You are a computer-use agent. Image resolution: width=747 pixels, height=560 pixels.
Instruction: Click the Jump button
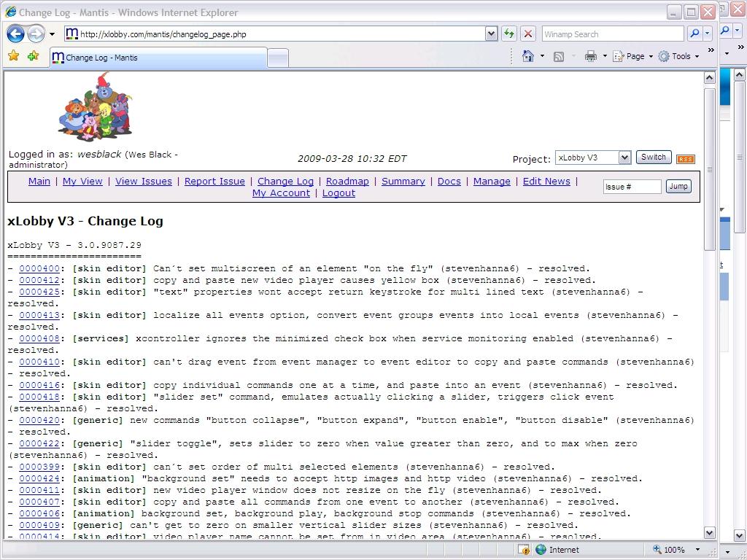[x=678, y=186]
